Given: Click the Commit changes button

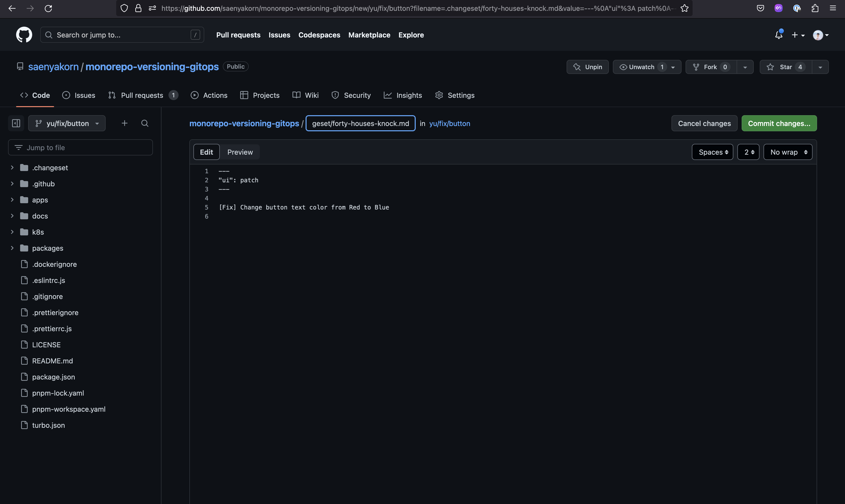Looking at the screenshot, I should [x=779, y=123].
